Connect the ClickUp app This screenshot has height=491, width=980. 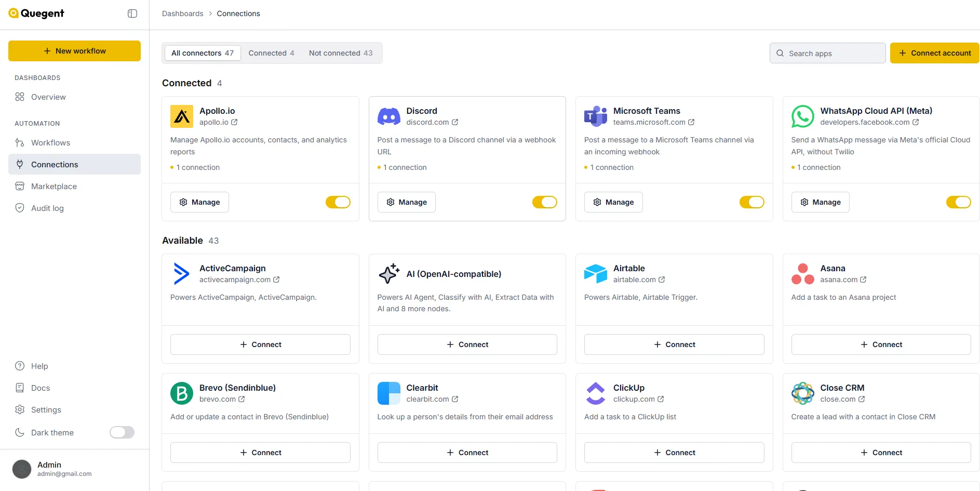(674, 453)
